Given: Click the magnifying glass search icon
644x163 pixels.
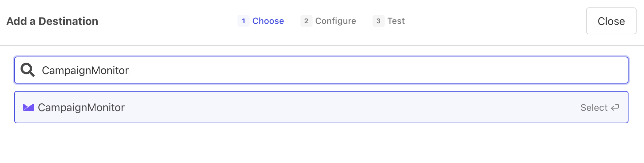Looking at the screenshot, I should pyautogui.click(x=28, y=70).
